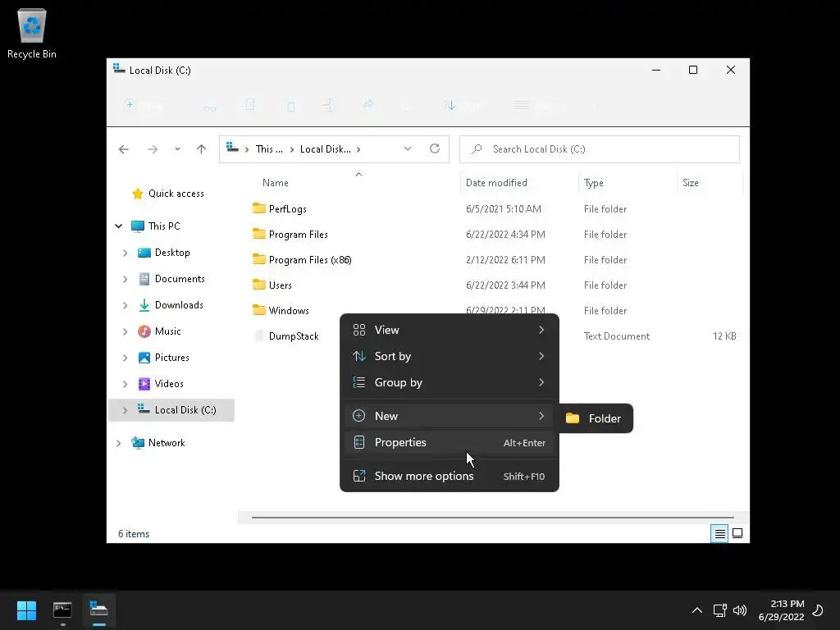Refresh the Local Disk folder view
Screen dimensions: 840x630
[435, 149]
